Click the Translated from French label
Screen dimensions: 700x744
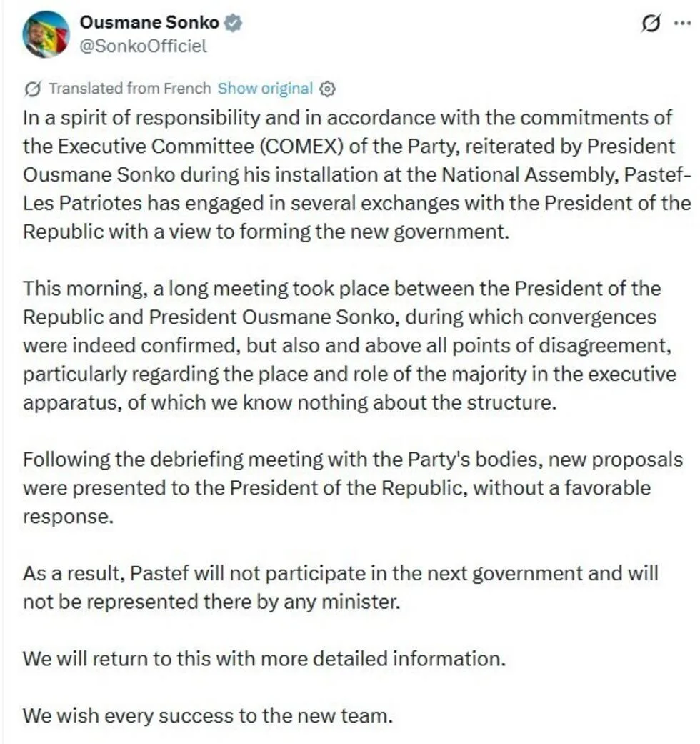pos(130,88)
